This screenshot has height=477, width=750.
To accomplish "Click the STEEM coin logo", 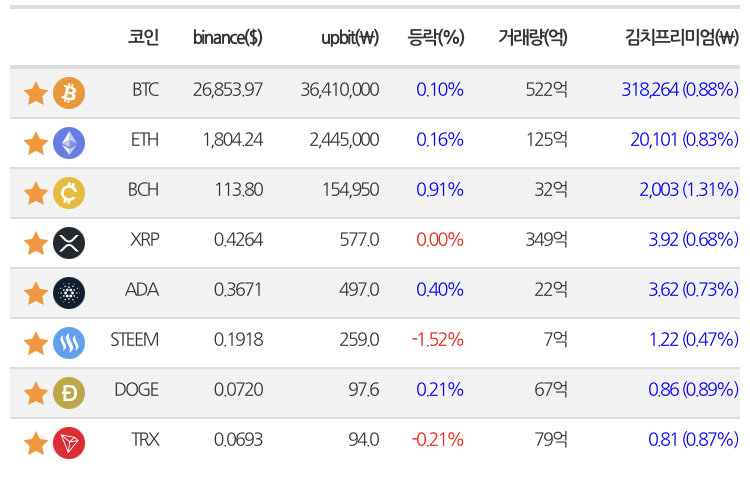I will click(69, 343).
